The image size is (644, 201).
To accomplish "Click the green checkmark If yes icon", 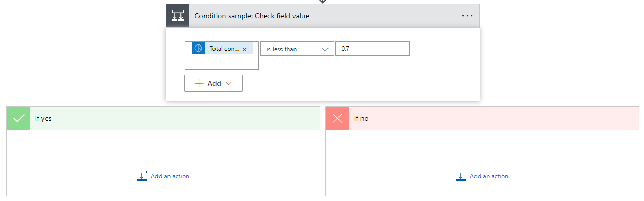I will click(18, 118).
